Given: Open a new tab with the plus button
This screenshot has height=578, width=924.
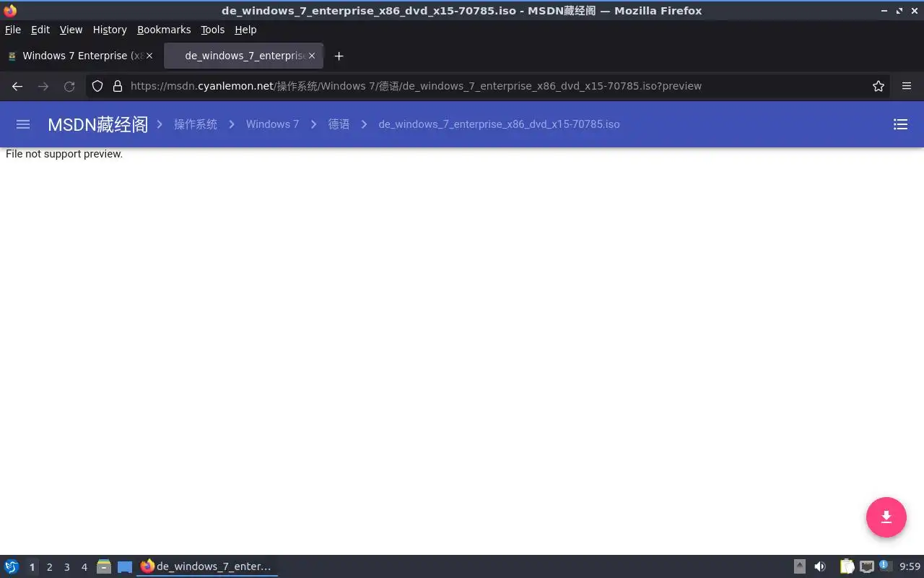Looking at the screenshot, I should click(339, 56).
